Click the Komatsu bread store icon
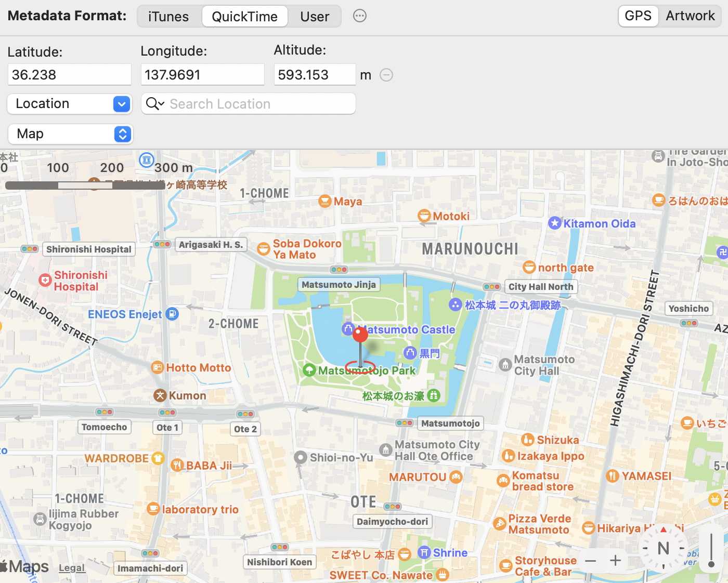Image resolution: width=728 pixels, height=583 pixels. [x=503, y=481]
